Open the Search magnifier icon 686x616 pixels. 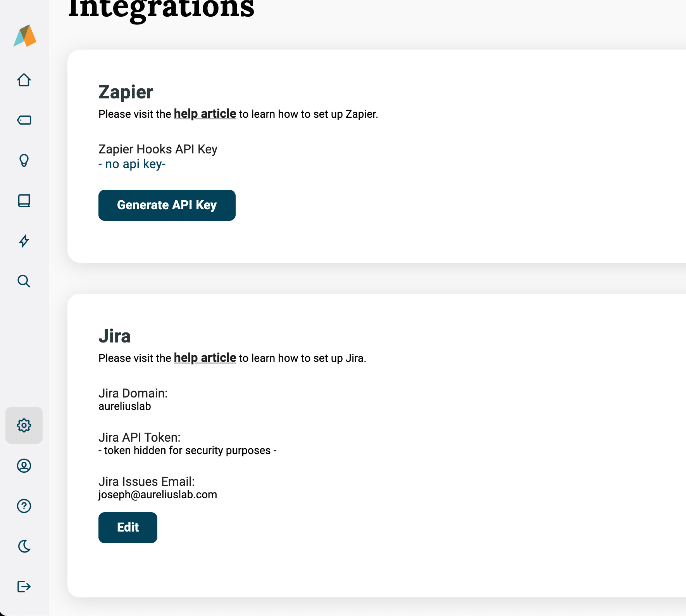click(x=24, y=281)
